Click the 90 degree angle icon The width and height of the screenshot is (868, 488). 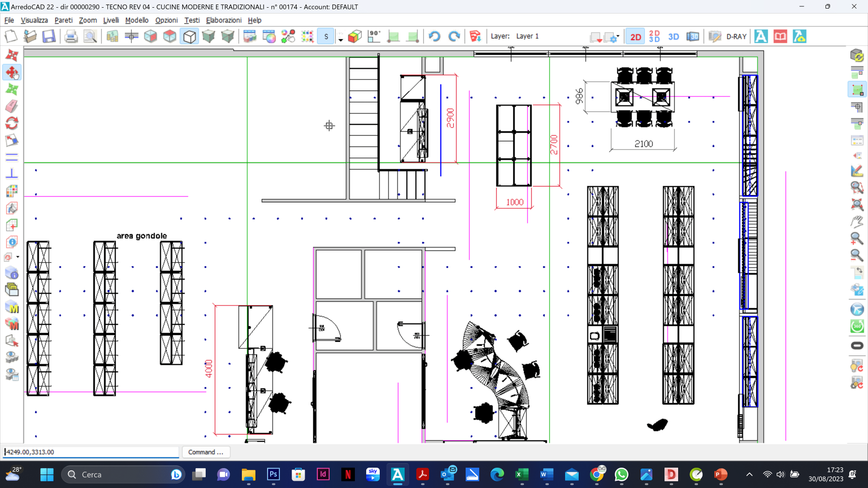pyautogui.click(x=374, y=36)
